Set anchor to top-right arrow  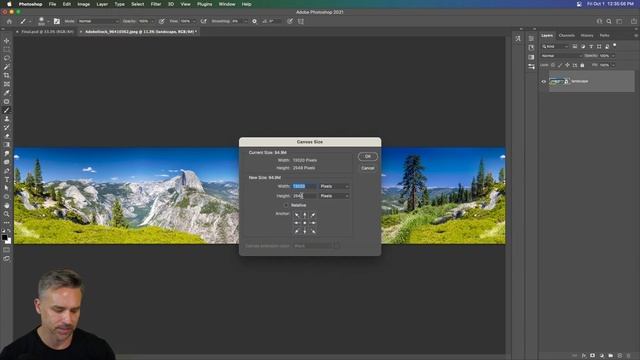(x=313, y=215)
